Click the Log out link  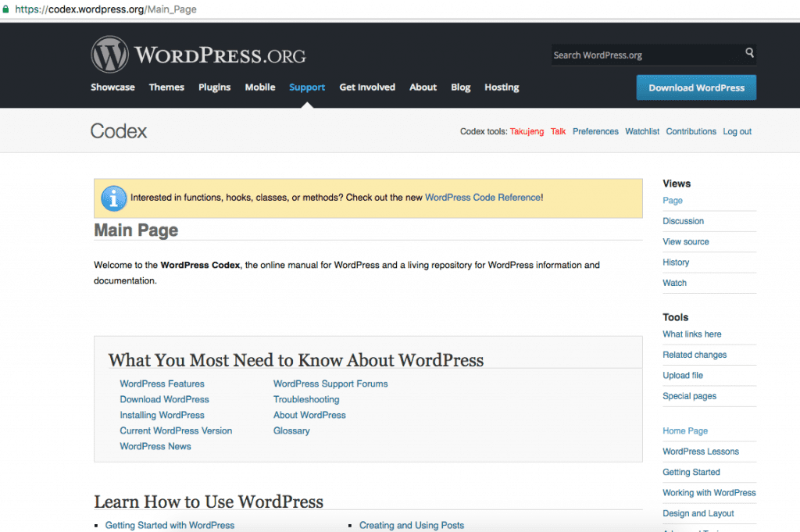point(737,132)
